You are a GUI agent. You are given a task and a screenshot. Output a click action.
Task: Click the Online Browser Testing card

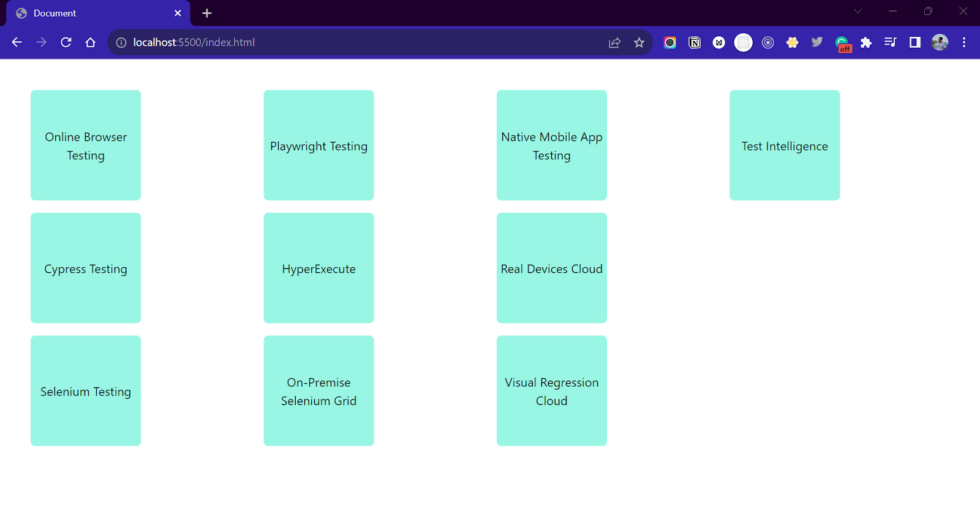(x=86, y=145)
